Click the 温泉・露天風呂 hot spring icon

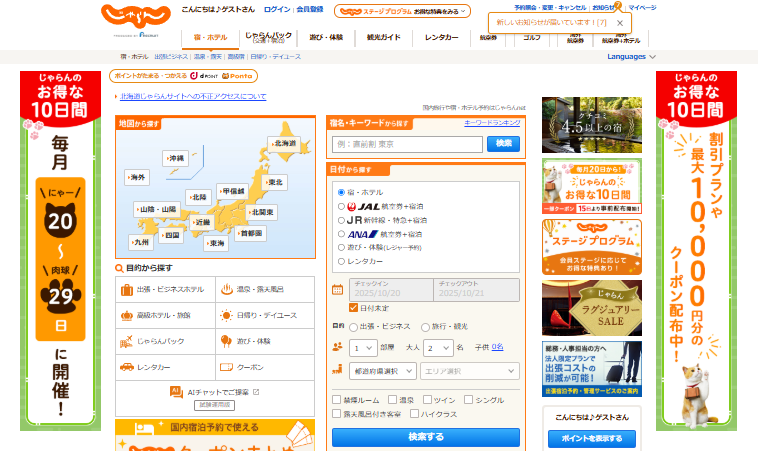225,290
